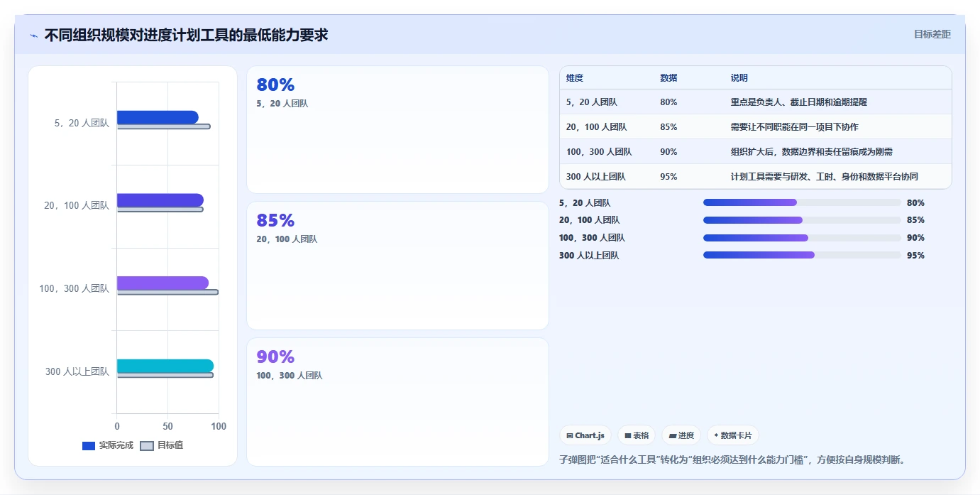
Task: Click description 需要让不同职能在同一项目下协作
Action: click(795, 127)
